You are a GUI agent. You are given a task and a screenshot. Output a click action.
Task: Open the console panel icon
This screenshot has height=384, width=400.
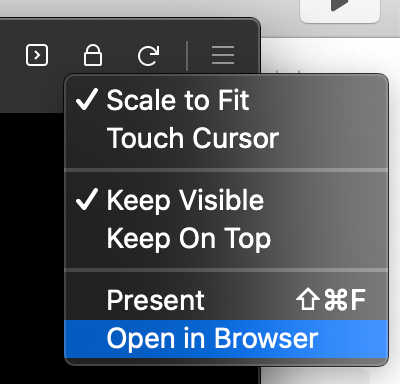coord(37,55)
